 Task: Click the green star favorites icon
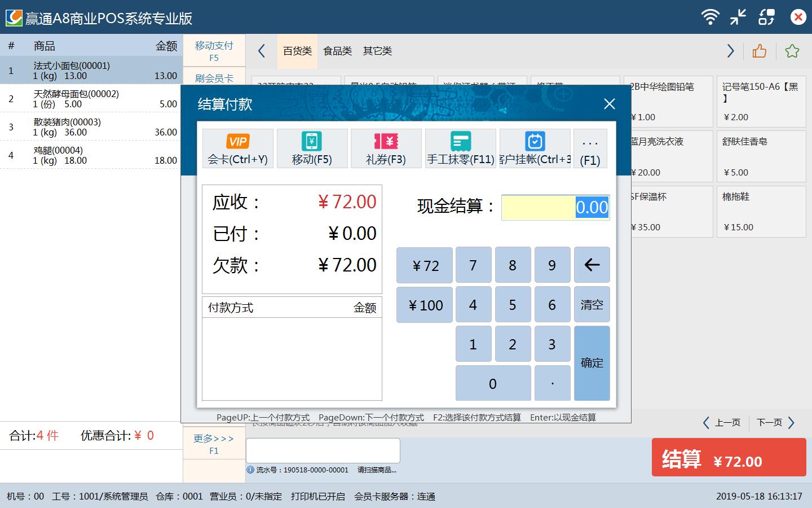pos(792,51)
